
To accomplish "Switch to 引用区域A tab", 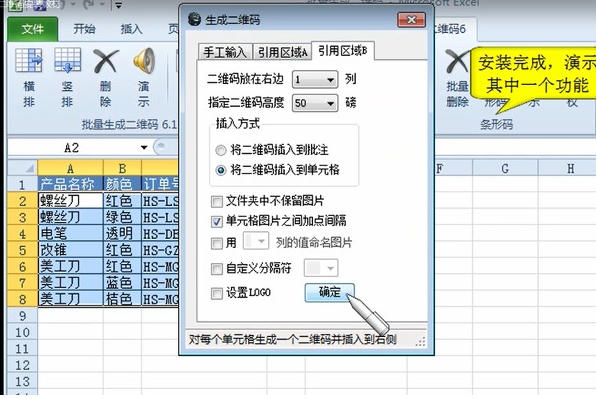I will pos(282,52).
